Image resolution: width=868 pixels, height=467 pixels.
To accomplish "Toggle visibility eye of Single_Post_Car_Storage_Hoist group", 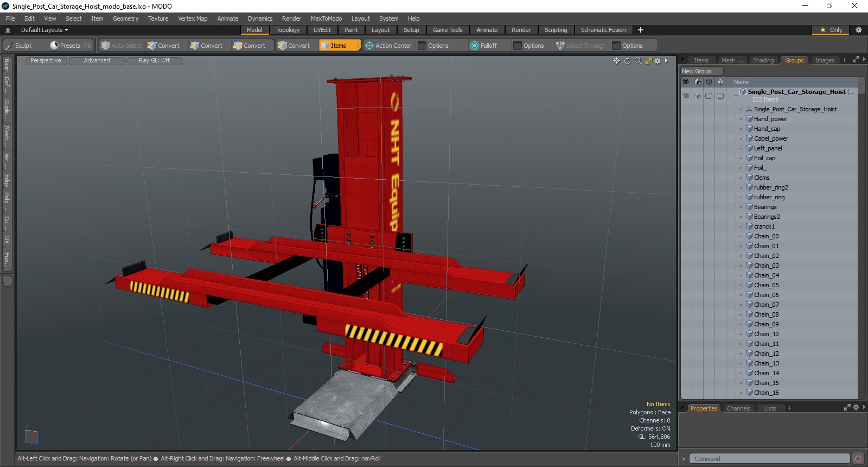I will point(686,96).
